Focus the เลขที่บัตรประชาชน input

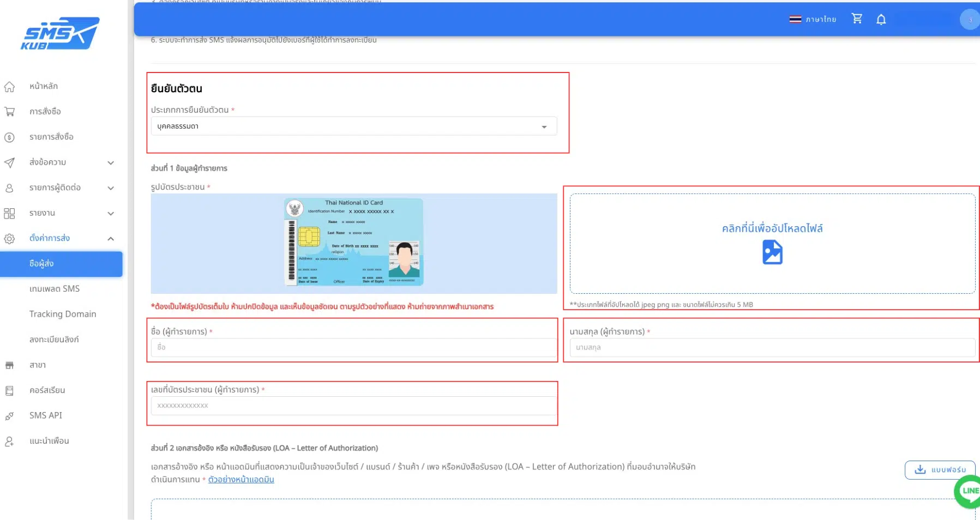point(354,406)
